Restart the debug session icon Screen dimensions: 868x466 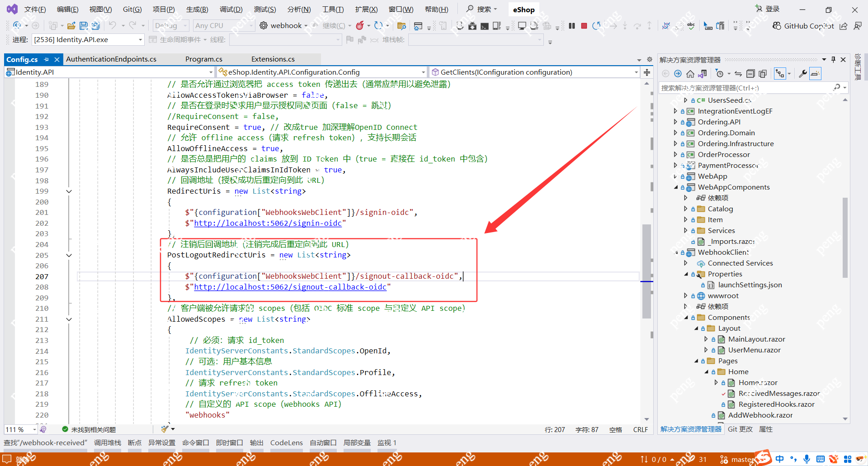click(596, 26)
